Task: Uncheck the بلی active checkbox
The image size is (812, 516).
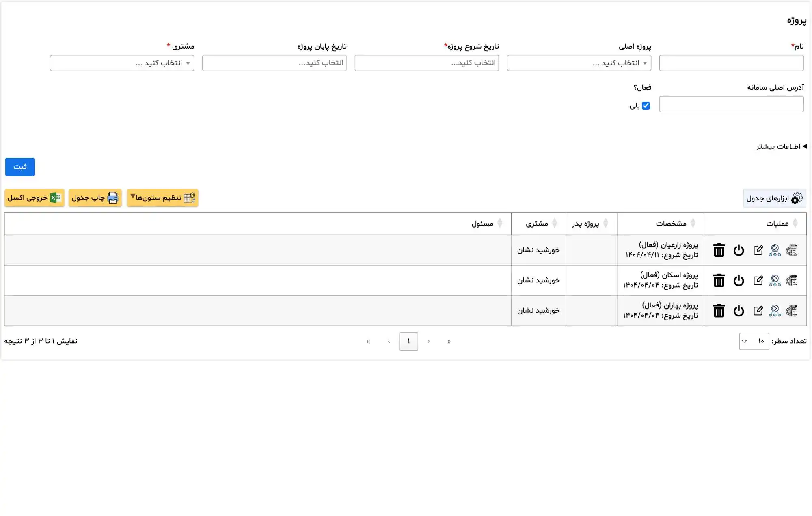Action: [646, 105]
